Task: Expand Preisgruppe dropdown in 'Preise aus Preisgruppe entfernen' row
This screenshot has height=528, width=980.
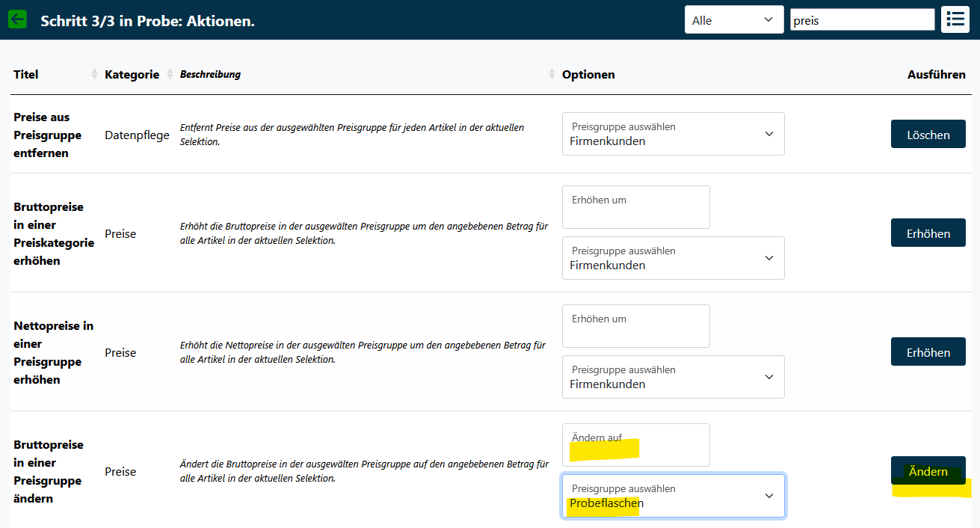Action: pos(673,135)
